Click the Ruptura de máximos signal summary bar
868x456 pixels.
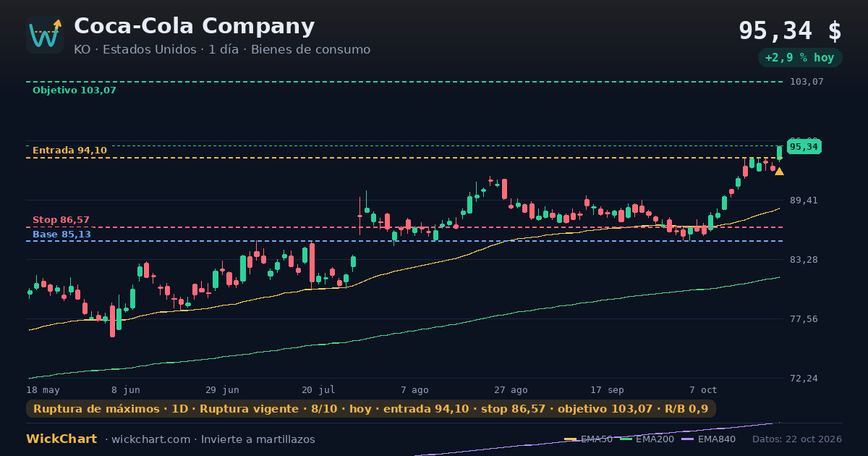click(x=371, y=409)
